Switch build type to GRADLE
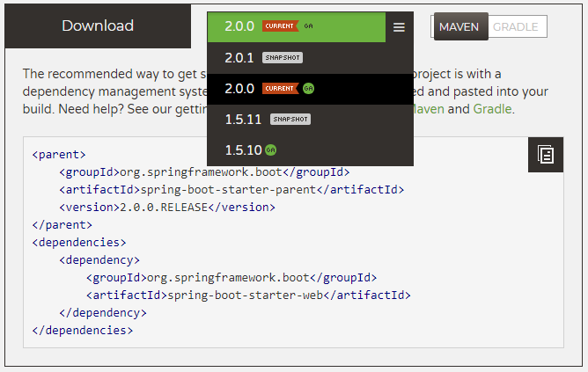Viewport: 588px width, 372px height. (x=516, y=27)
